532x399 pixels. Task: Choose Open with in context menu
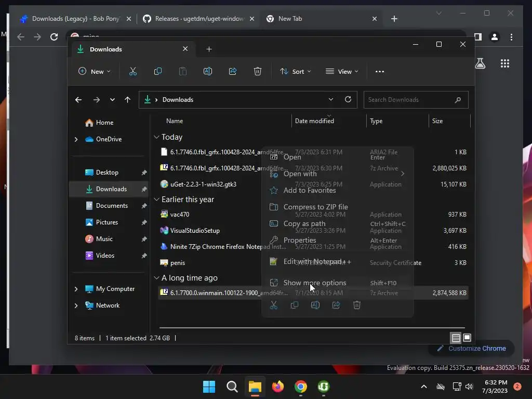point(338,174)
